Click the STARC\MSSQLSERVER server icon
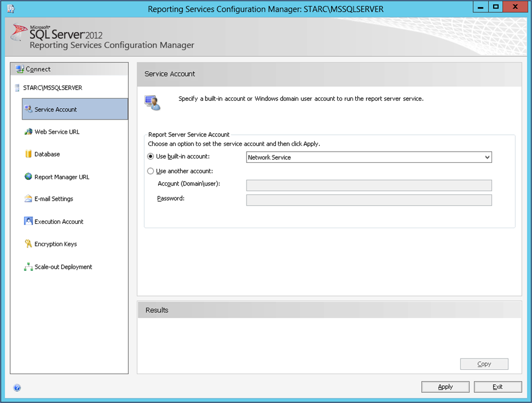This screenshot has width=532, height=403. 17,88
